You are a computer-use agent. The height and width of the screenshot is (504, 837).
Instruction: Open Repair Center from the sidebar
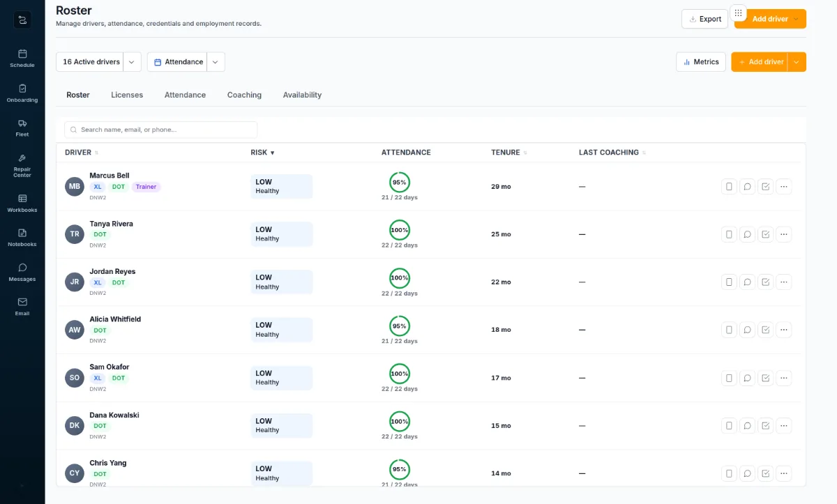[x=22, y=166]
